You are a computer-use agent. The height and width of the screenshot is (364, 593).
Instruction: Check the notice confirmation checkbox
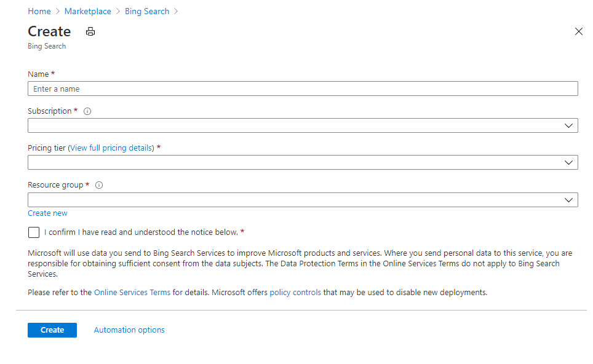33,232
